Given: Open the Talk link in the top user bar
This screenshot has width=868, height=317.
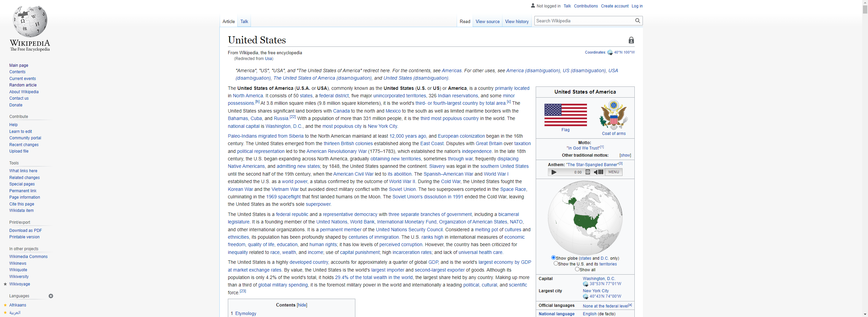Looking at the screenshot, I should (567, 6).
